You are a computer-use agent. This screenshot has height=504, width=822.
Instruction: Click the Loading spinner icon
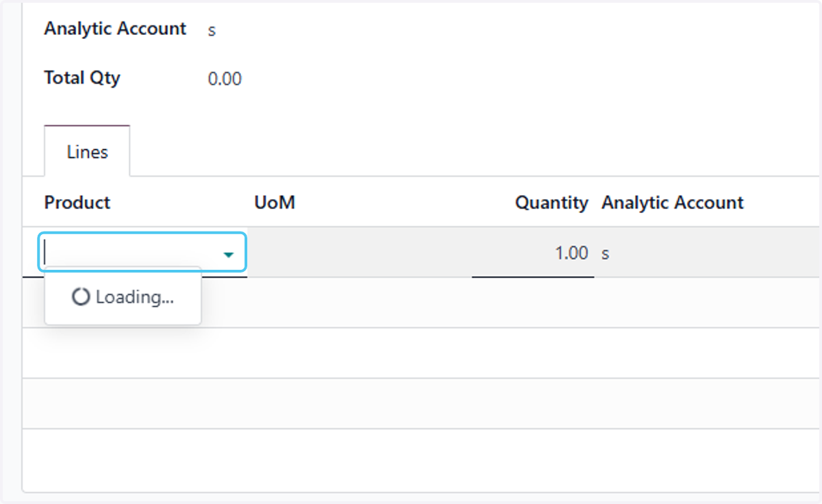click(x=81, y=297)
